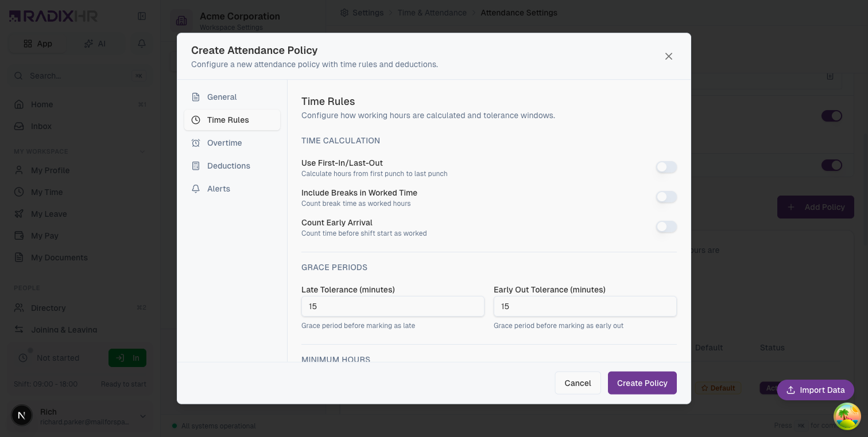
Task: Click the Default badge in the policy row
Action: pos(718,388)
